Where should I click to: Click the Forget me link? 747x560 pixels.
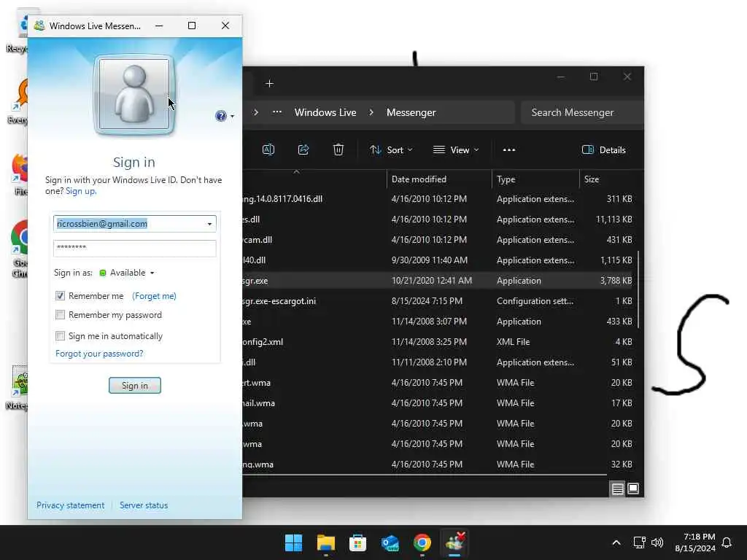[155, 296]
